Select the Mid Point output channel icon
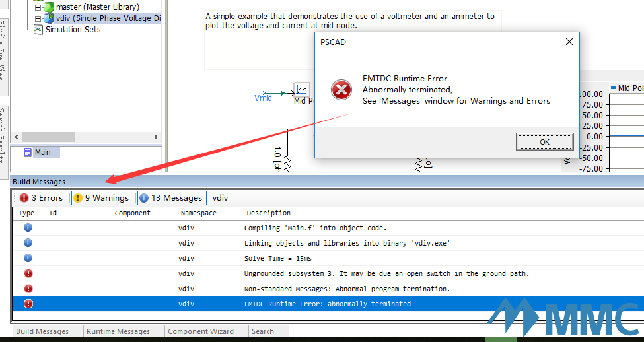Screen dimensions: 644x342 [x=302, y=90]
